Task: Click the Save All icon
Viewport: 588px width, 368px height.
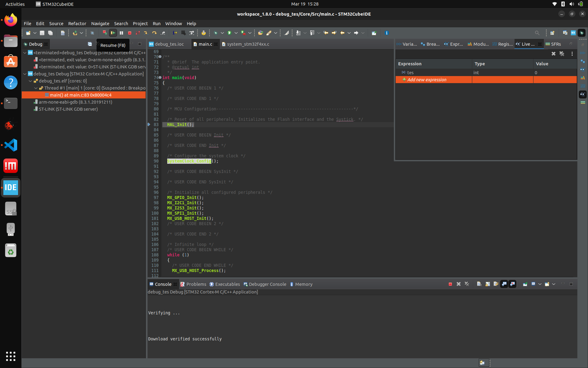Action: tap(51, 33)
